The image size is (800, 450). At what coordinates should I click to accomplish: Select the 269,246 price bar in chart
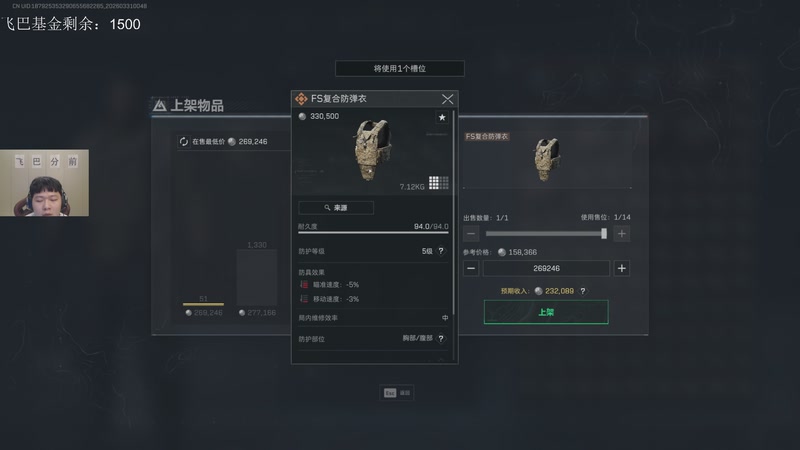pyautogui.click(x=204, y=305)
